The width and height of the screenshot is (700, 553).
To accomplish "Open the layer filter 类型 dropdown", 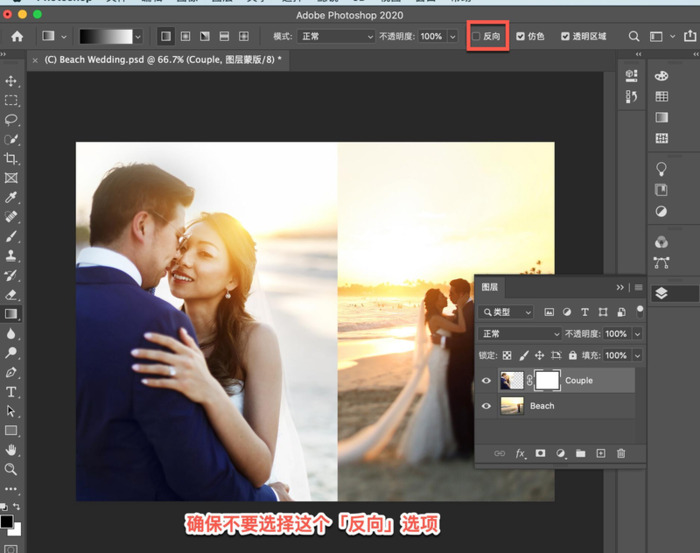I will [x=506, y=312].
